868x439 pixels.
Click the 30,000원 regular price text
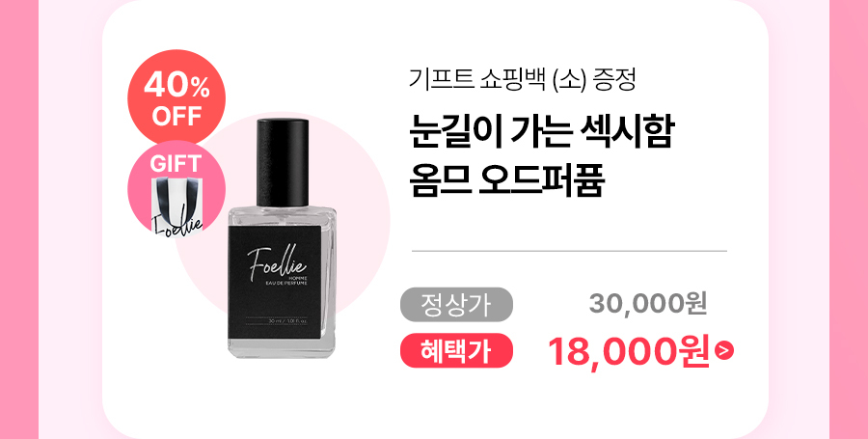pos(648,304)
